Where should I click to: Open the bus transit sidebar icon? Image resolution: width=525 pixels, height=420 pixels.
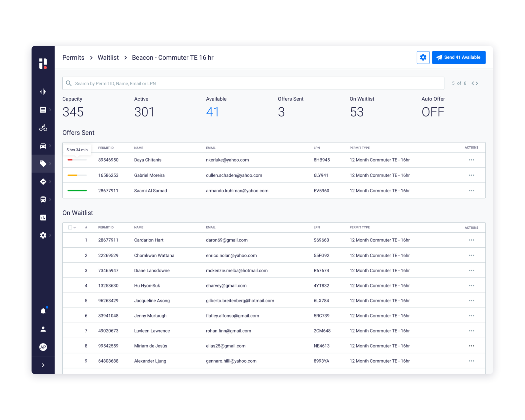point(43,199)
